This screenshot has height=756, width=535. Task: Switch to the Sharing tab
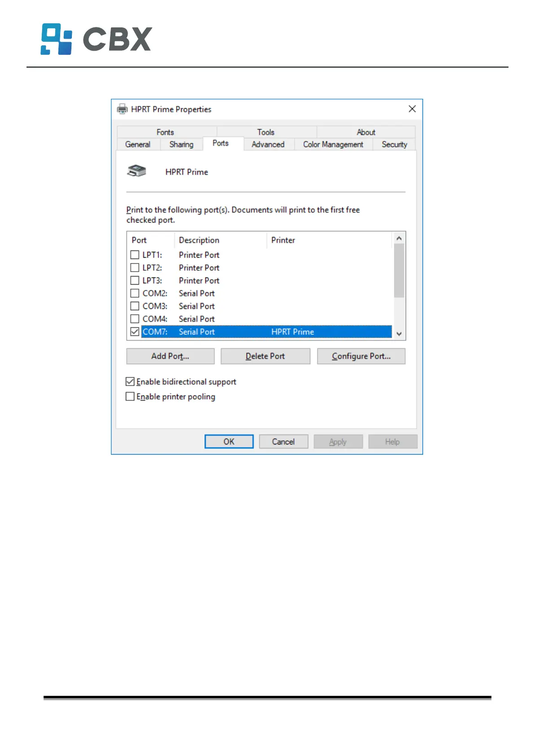coord(181,144)
